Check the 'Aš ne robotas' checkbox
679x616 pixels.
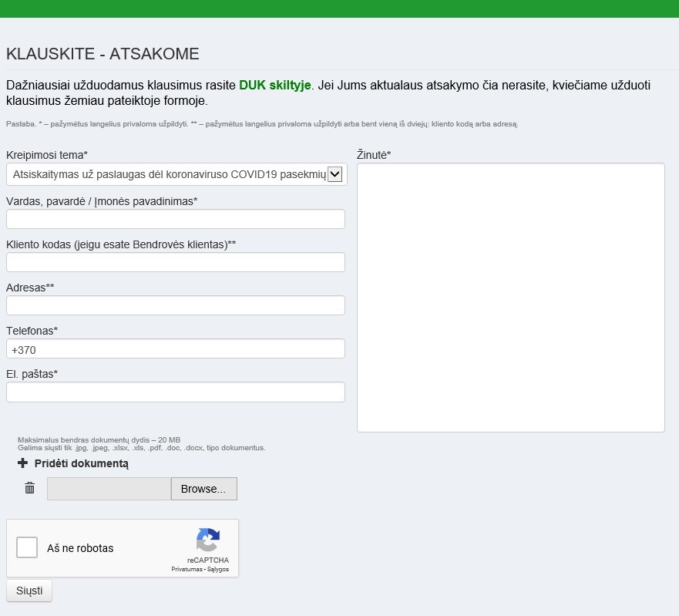pos(27,547)
